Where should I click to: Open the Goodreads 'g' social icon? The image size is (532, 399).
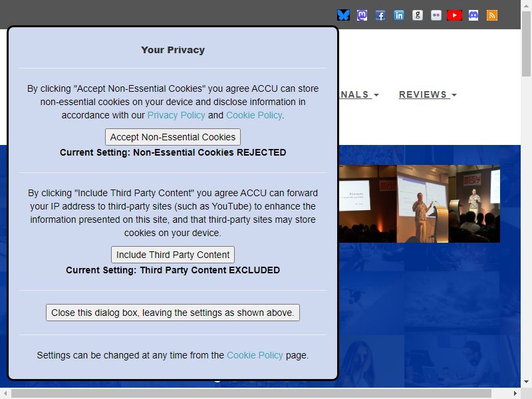click(418, 15)
